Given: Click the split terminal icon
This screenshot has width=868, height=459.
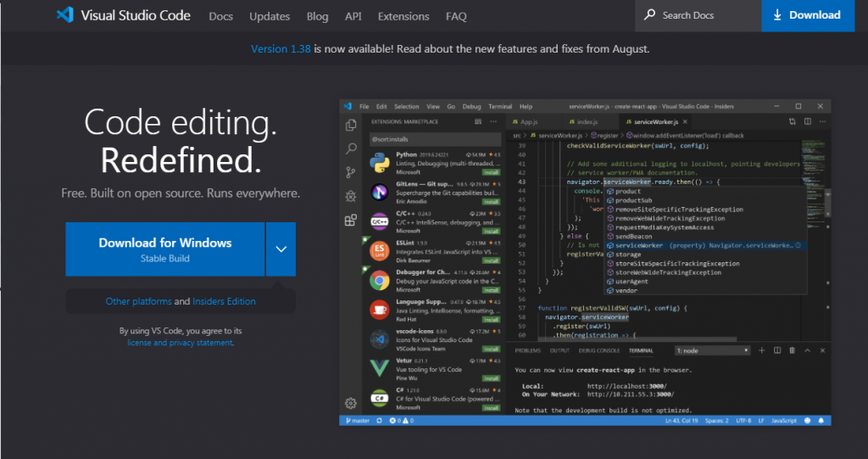Looking at the screenshot, I should click(777, 350).
